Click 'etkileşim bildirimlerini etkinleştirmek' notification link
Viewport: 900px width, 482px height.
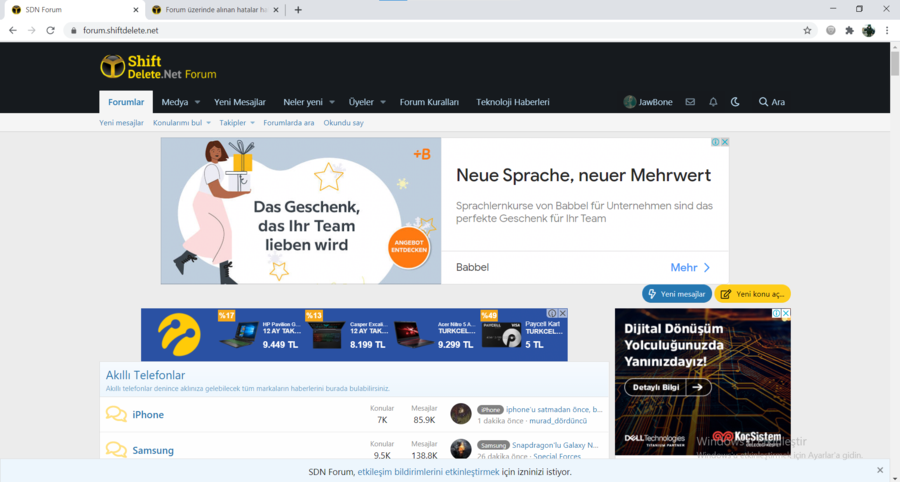(428, 472)
